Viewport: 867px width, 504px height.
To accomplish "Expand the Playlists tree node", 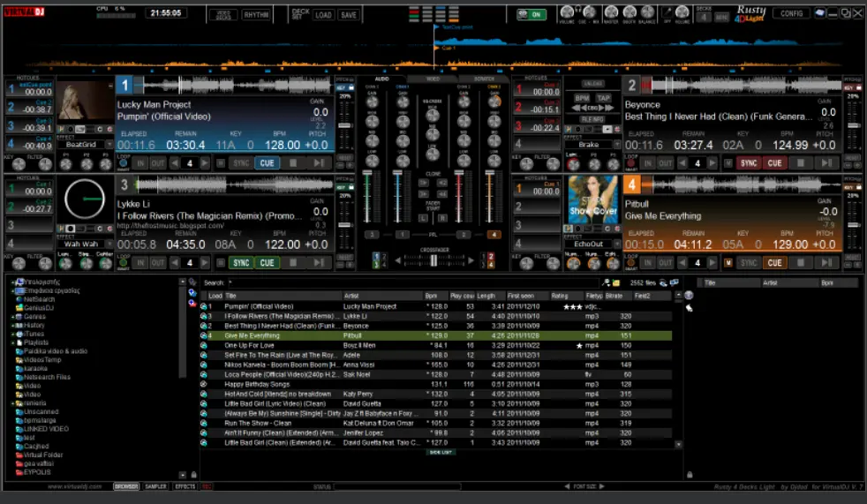I will tap(12, 342).
